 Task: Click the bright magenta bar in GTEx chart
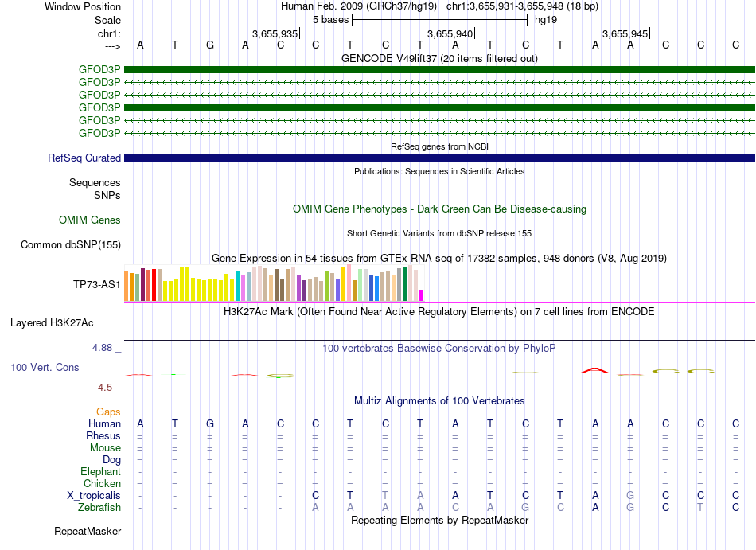click(422, 295)
